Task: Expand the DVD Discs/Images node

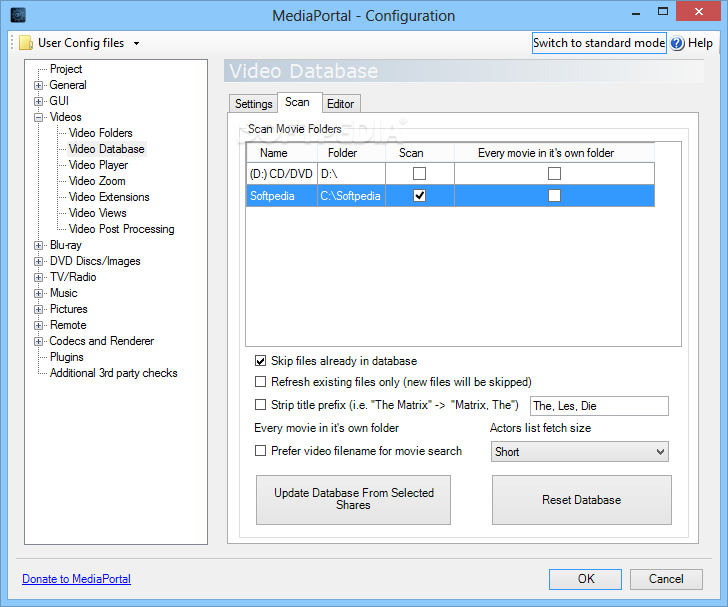Action: [39, 261]
